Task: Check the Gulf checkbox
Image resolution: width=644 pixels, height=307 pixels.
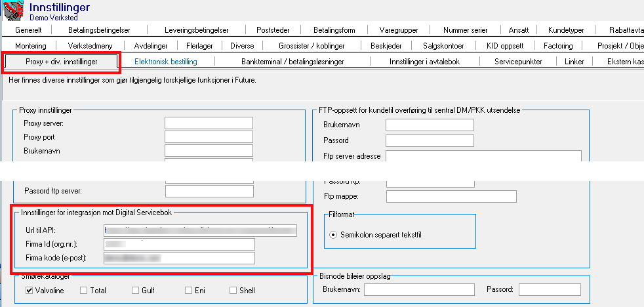Action: click(136, 291)
